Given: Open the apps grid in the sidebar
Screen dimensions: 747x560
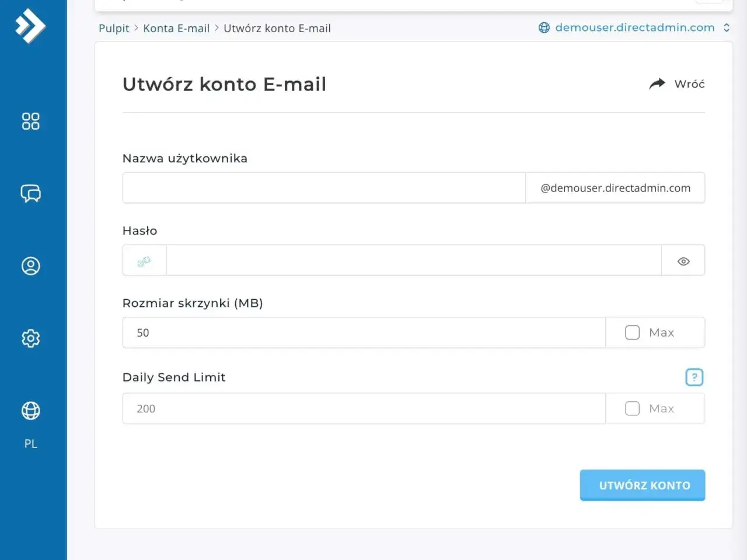Looking at the screenshot, I should [x=30, y=121].
